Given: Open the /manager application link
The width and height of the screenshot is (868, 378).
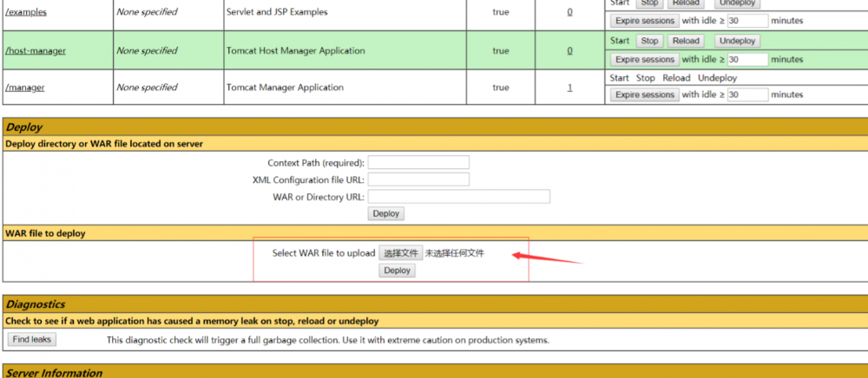Looking at the screenshot, I should coord(25,88).
